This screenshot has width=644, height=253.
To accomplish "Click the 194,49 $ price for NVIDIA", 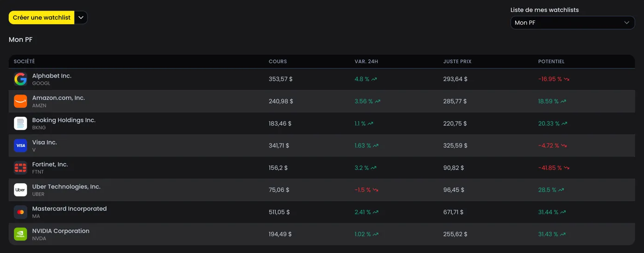I will point(280,234).
